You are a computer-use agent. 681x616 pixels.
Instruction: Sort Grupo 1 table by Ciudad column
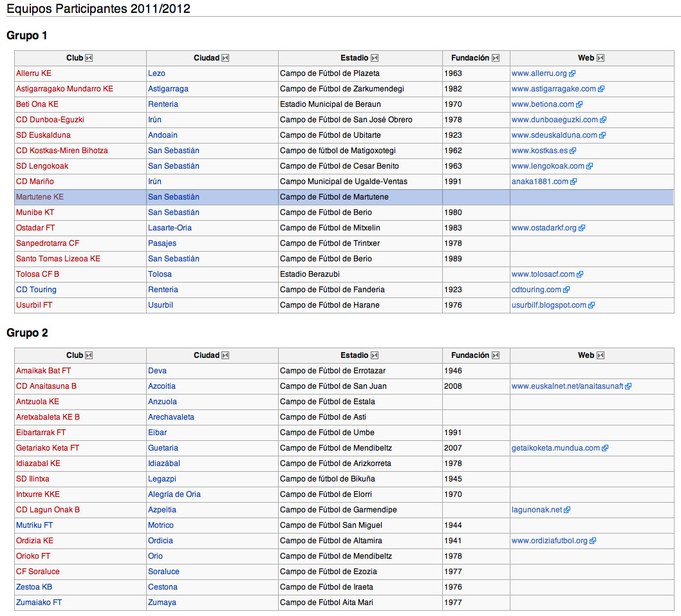point(225,58)
